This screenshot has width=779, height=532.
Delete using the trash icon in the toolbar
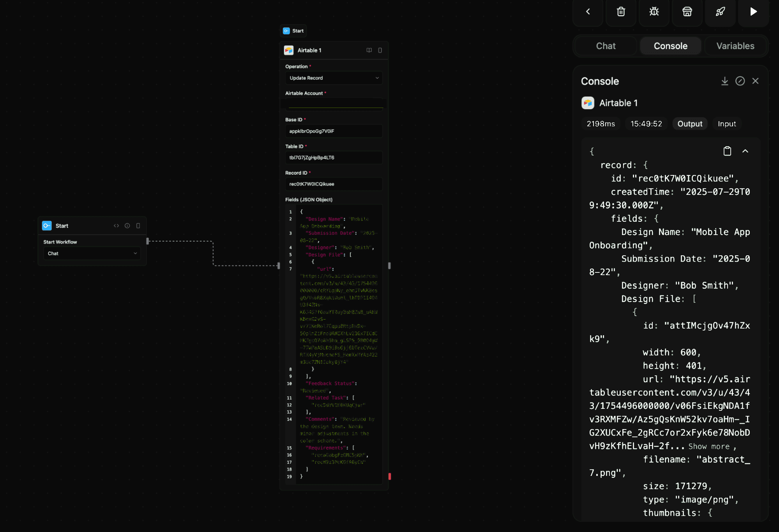(x=620, y=12)
